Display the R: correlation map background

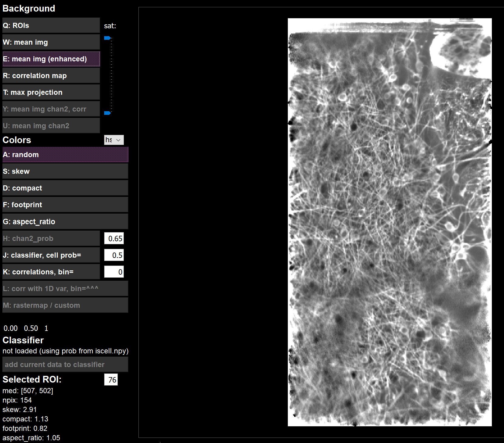[x=51, y=76]
